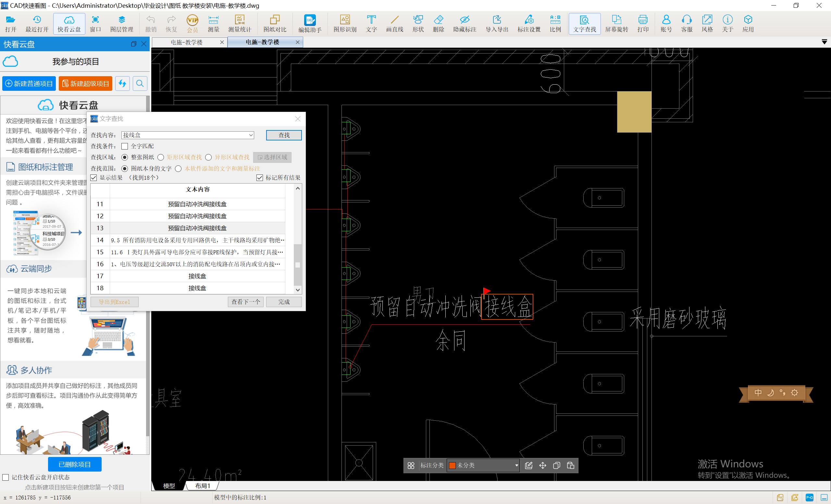Open 已删除项目 deleted projects
The image size is (831, 504).
pyautogui.click(x=75, y=464)
